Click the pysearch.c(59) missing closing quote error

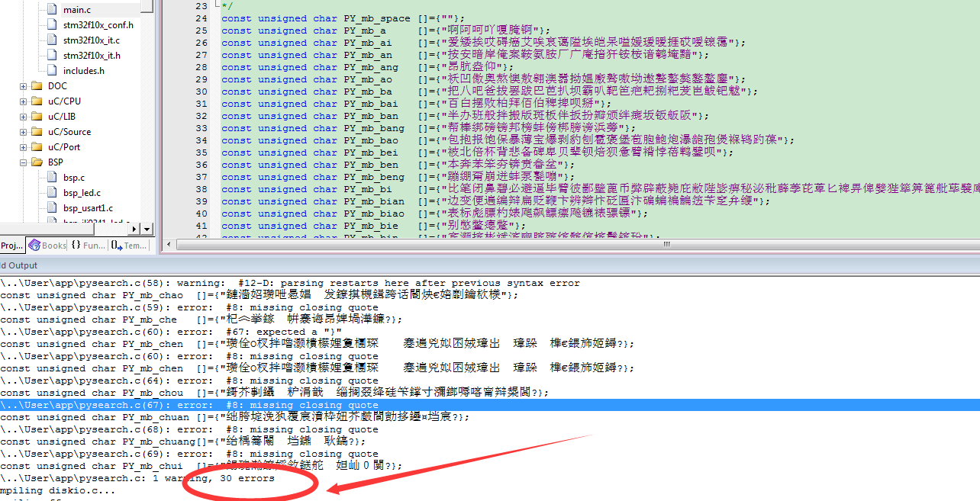[189, 307]
